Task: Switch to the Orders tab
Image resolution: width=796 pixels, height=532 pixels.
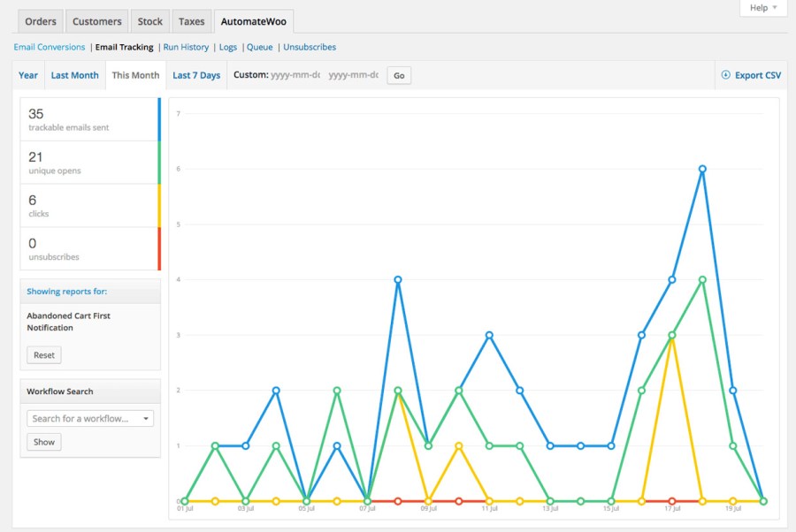Action: coord(41,21)
